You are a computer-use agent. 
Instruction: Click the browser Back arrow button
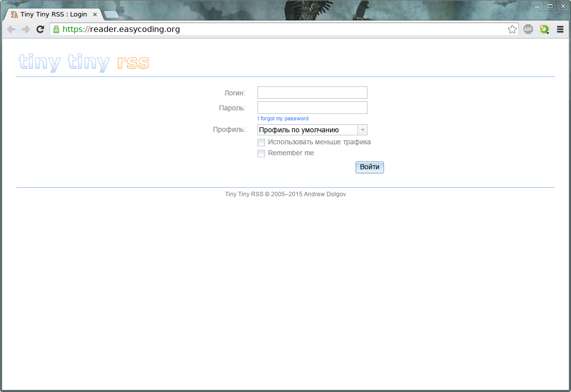tap(11, 29)
